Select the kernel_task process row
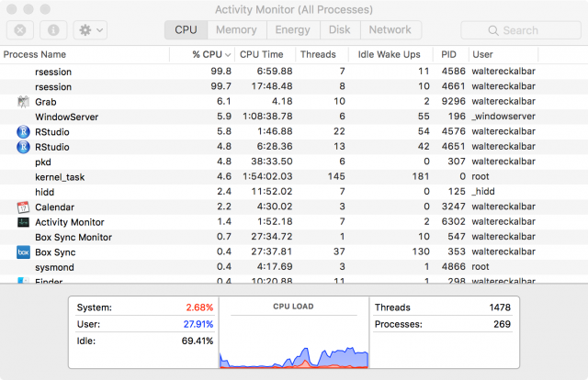The image size is (588, 380). coord(294,177)
